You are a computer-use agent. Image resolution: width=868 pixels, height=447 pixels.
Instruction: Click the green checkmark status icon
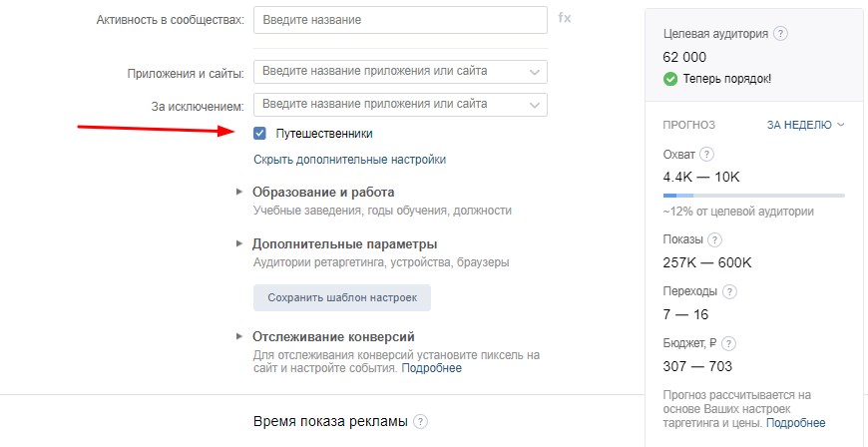[669, 79]
